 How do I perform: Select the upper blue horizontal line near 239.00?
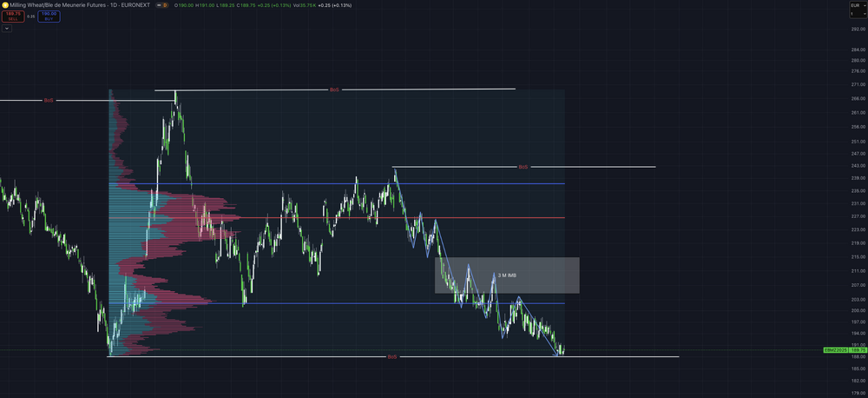point(337,183)
